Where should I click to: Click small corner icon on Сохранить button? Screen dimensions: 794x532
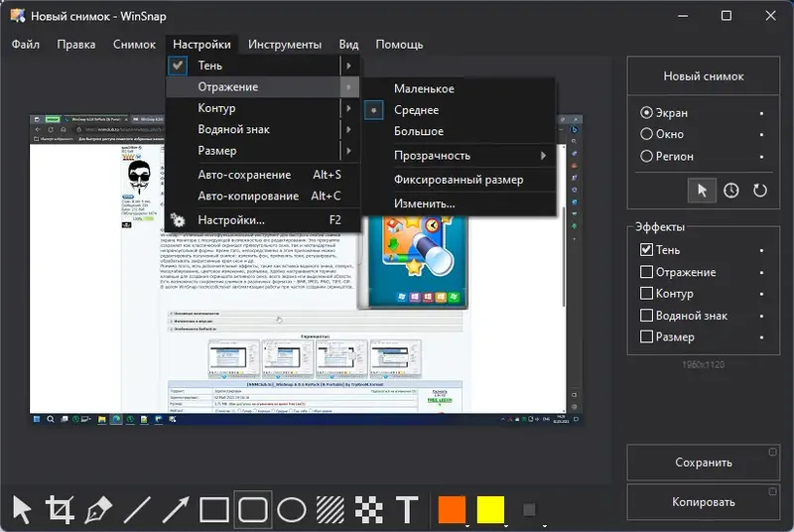tap(772, 452)
